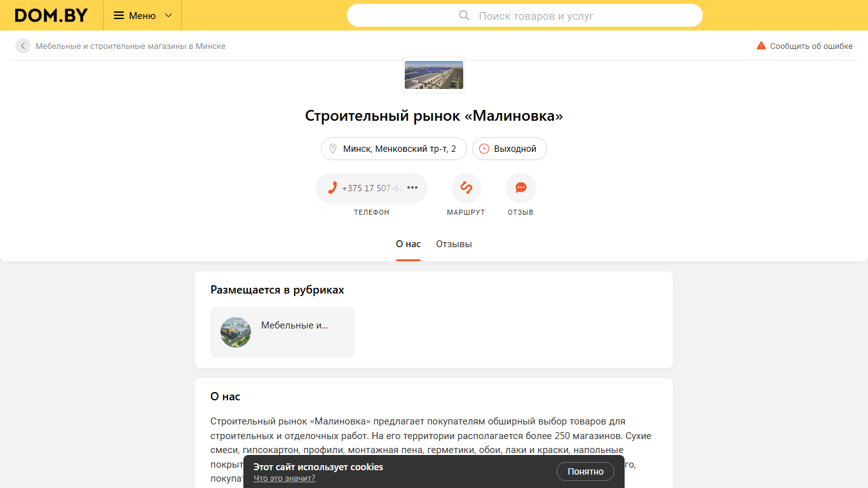868x488 pixels.
Task: Click the clock icon next to Выходной
Action: click(x=484, y=149)
